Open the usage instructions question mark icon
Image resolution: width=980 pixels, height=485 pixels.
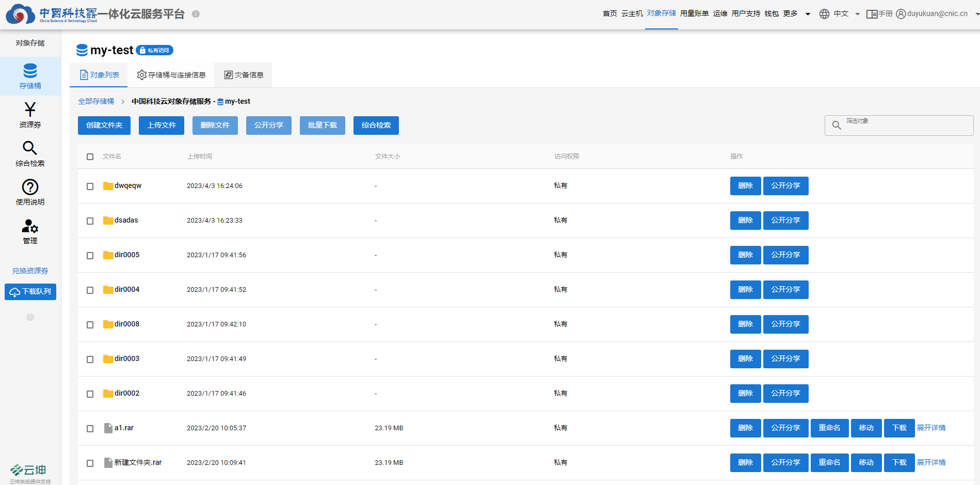pyautogui.click(x=30, y=187)
